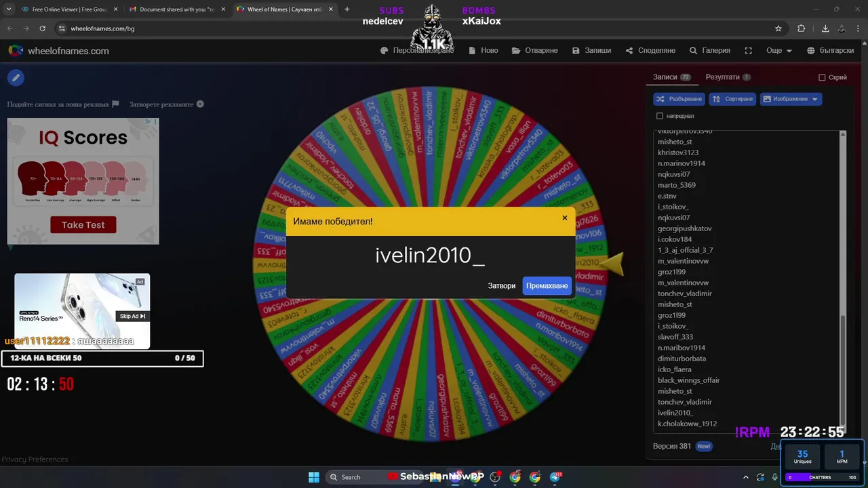Toggle the Скрий hide checkbox
Screen dimensions: 868x488
click(x=822, y=77)
